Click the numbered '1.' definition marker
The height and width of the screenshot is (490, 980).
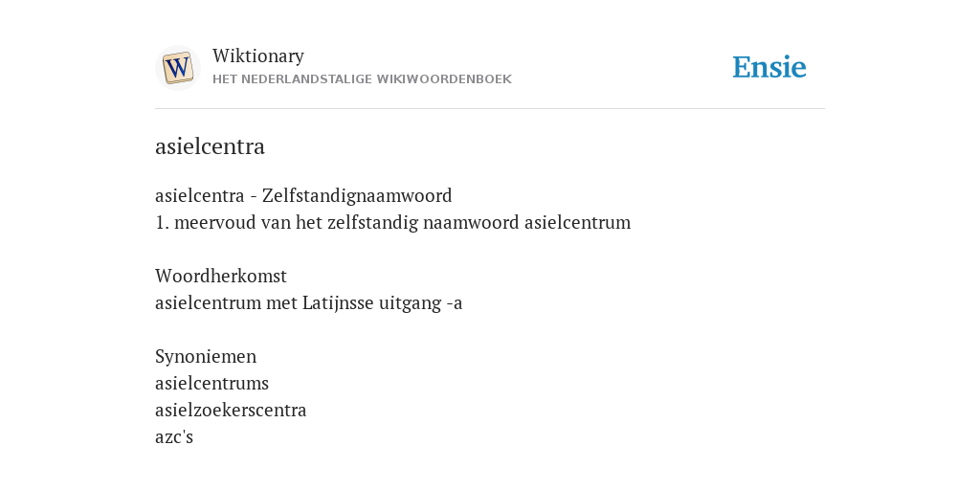[163, 222]
